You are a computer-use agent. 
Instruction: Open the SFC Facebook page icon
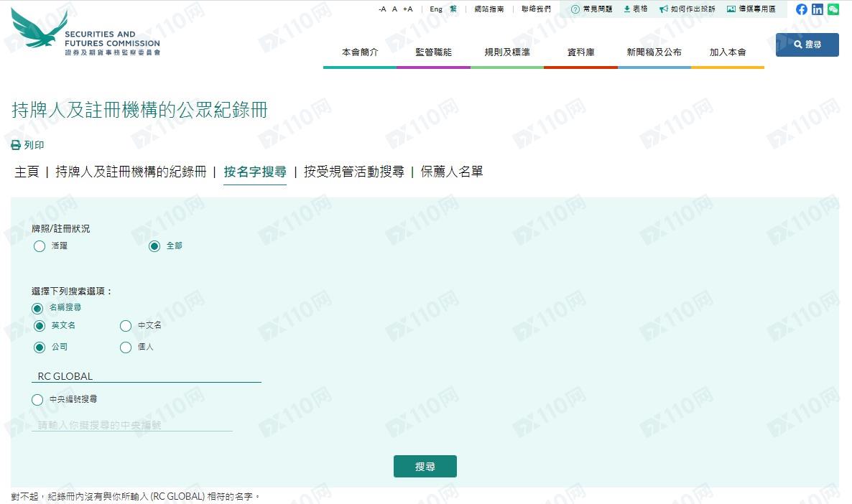click(802, 9)
